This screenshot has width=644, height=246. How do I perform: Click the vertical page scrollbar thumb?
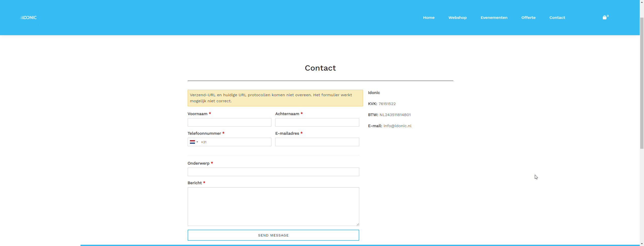642,83
